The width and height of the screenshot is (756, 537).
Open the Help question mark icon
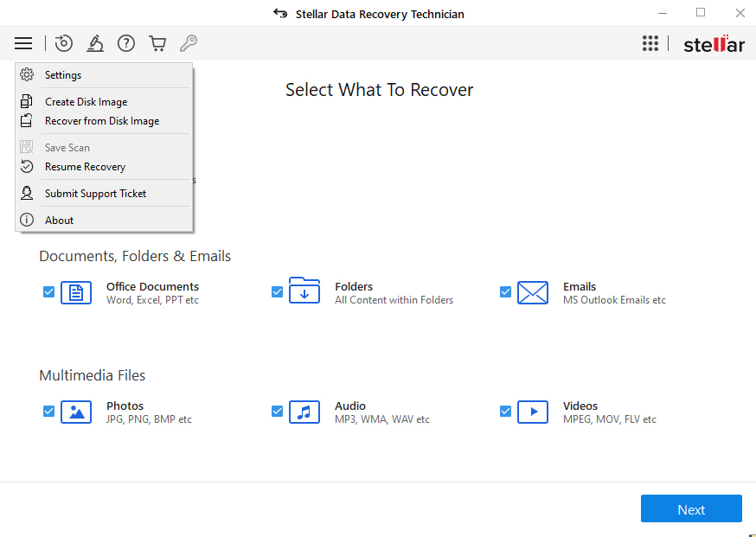coord(126,43)
